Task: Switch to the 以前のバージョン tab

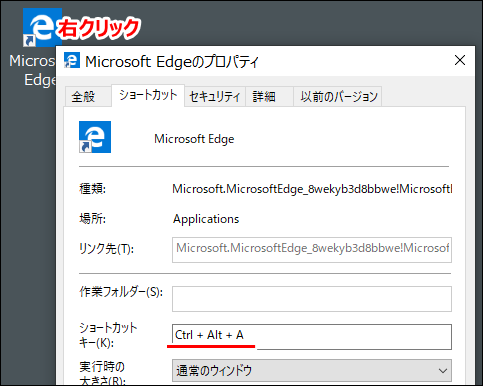Action: tap(337, 97)
